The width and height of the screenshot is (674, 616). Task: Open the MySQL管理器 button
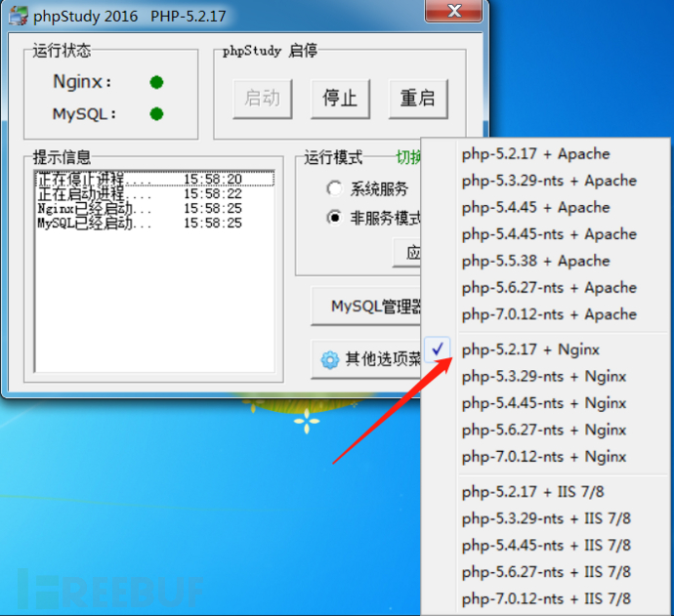click(x=365, y=307)
